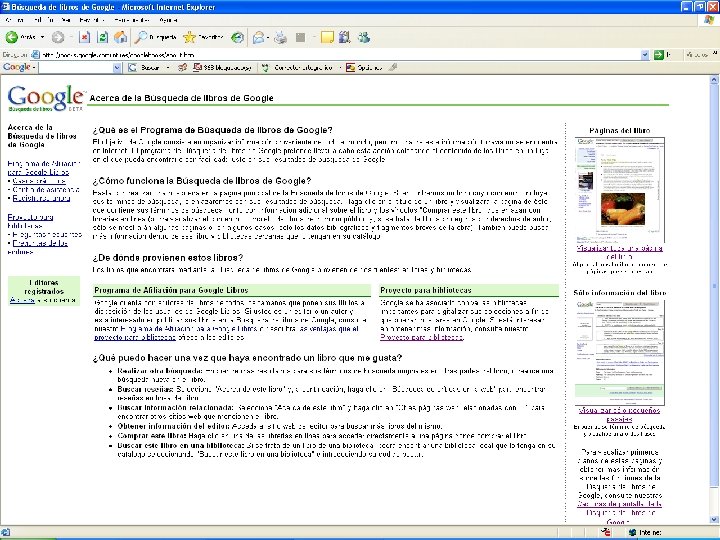Open the Preguntas de los editores sidebar link

pyautogui.click(x=39, y=247)
